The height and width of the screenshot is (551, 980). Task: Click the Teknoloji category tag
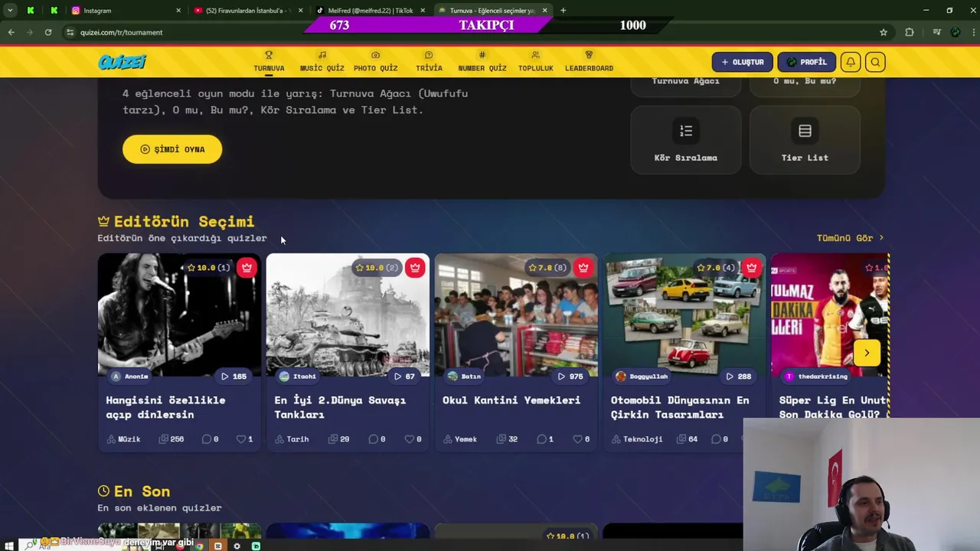pos(637,439)
